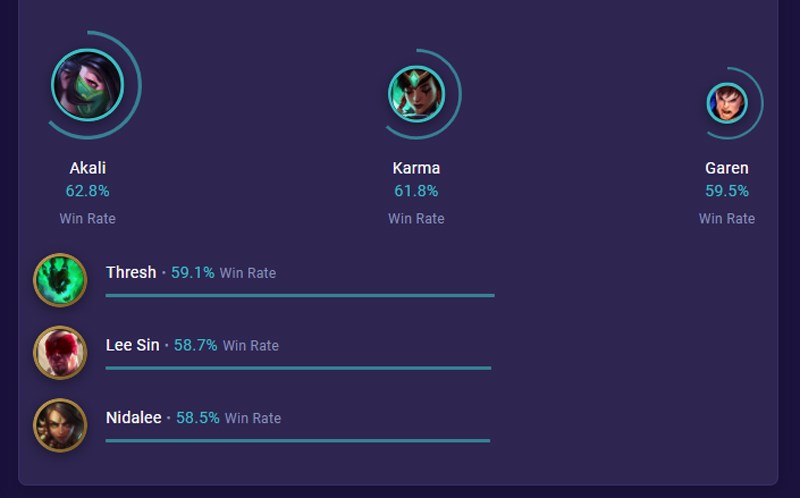Click the Akali name label

click(x=88, y=168)
